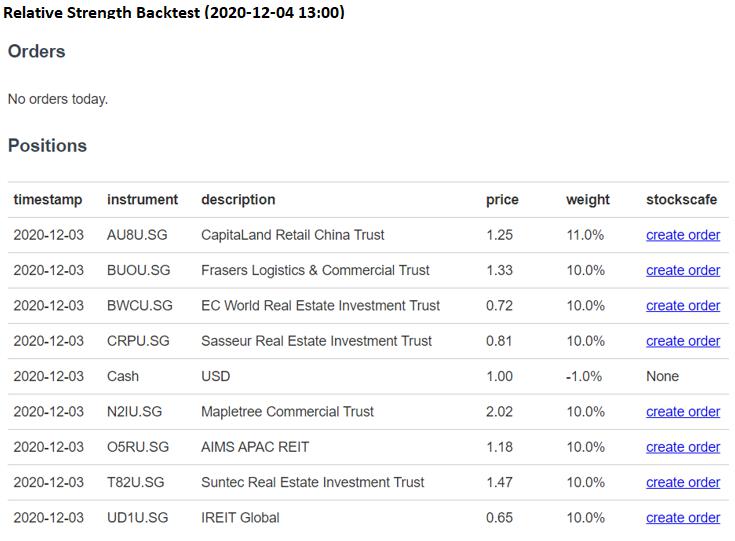This screenshot has height=541, width=735.
Task: Click create order link for AU8U.SG
Action: click(x=682, y=235)
